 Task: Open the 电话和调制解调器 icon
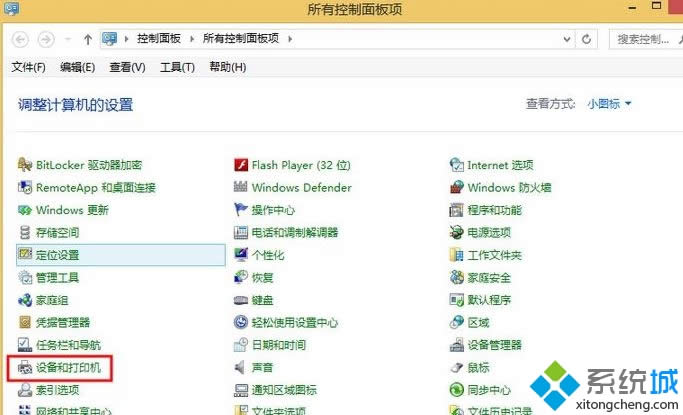(x=241, y=233)
